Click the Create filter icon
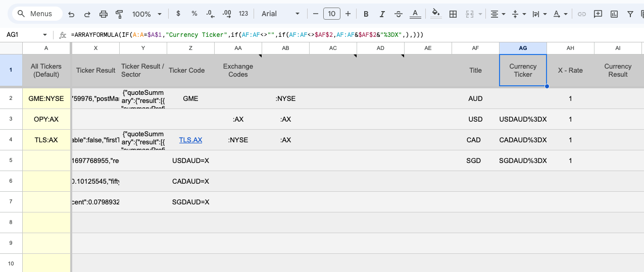 tap(630, 14)
